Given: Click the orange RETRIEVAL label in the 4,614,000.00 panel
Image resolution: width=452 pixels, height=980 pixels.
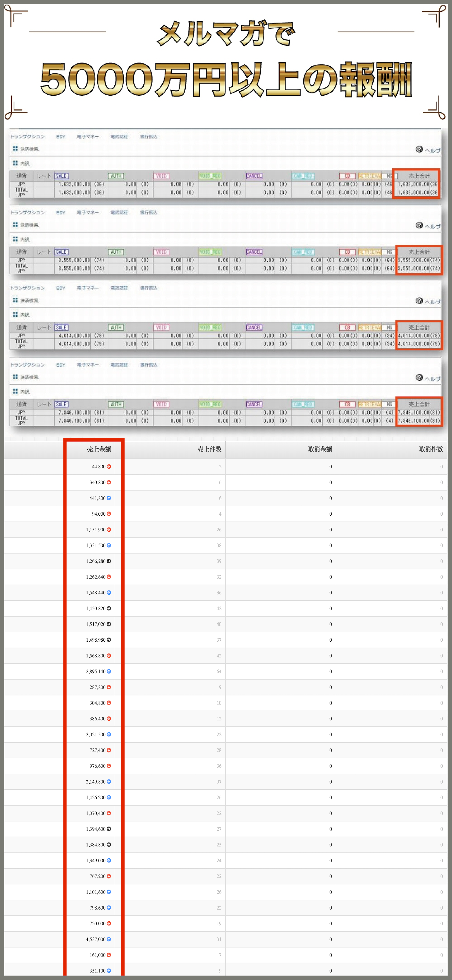Looking at the screenshot, I should click(x=369, y=328).
